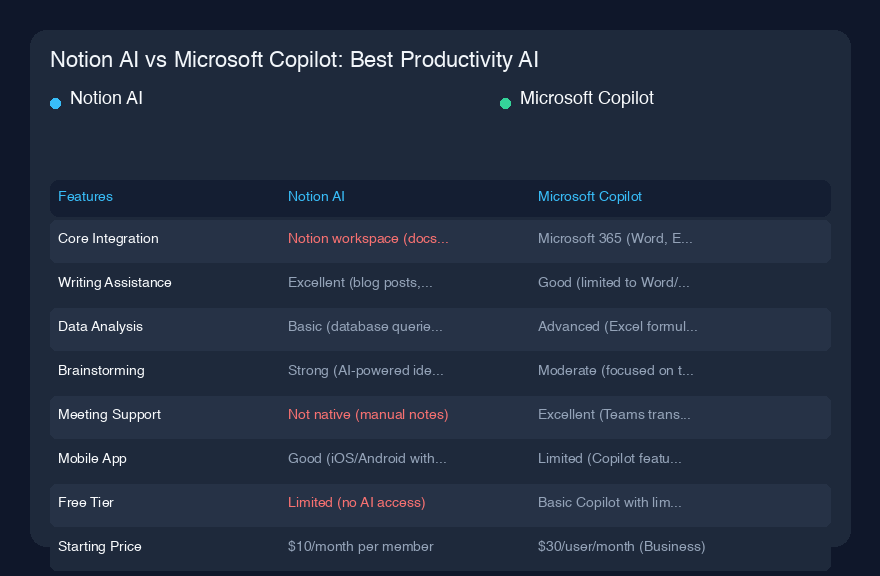
Task: Select the Notion AI legend label
Action: [106, 98]
